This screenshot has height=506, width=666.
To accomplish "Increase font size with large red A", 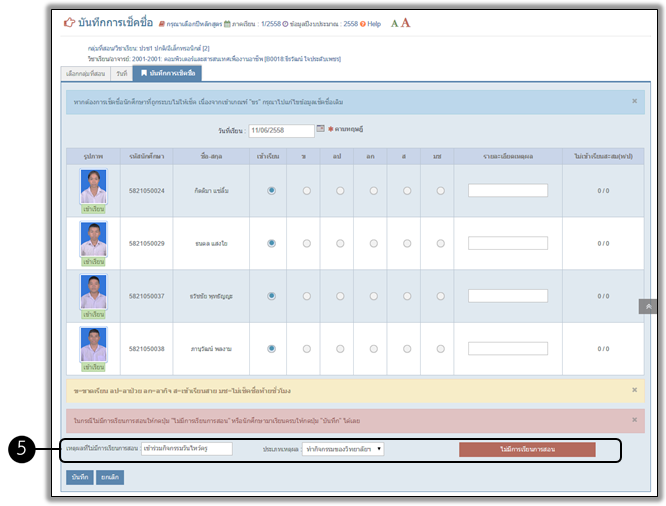I will [406, 23].
